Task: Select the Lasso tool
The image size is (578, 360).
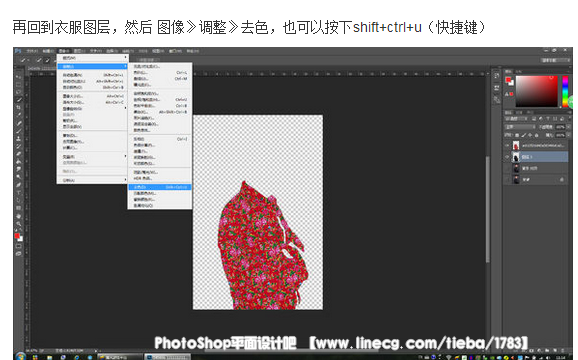Action: [x=18, y=92]
